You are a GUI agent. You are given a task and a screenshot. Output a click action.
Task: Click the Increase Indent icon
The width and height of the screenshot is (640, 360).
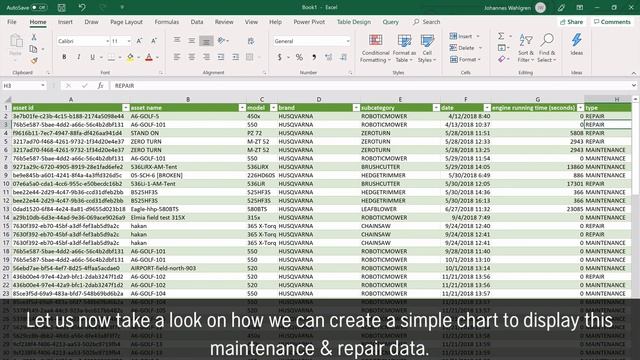point(236,57)
